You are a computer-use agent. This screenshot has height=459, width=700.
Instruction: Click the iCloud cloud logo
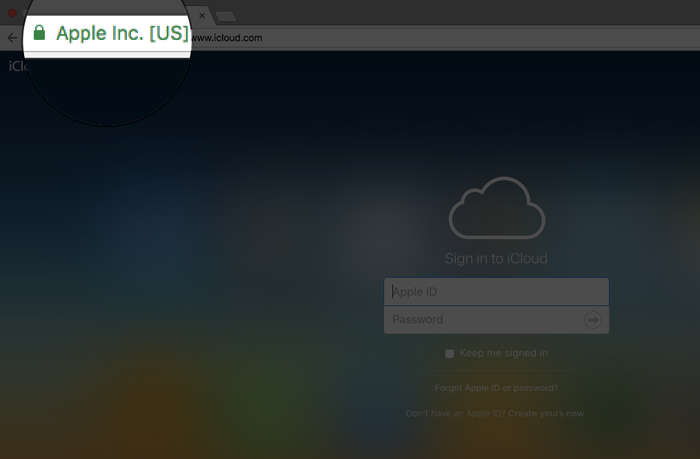tap(496, 208)
